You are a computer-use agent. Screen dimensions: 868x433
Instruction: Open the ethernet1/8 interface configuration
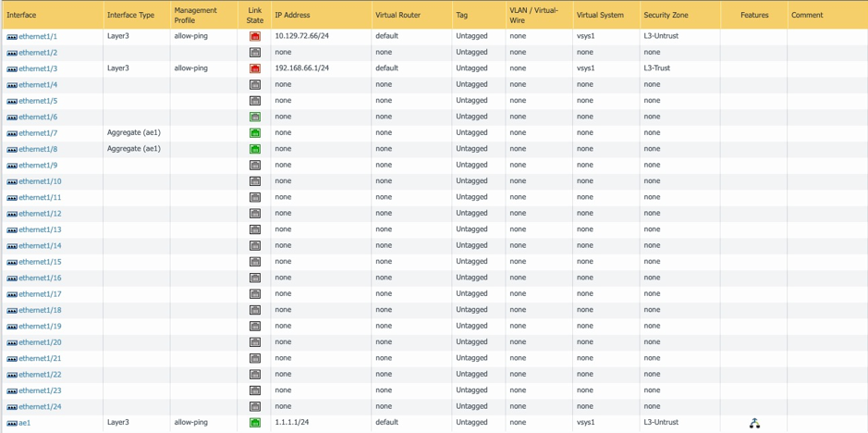[38, 149]
